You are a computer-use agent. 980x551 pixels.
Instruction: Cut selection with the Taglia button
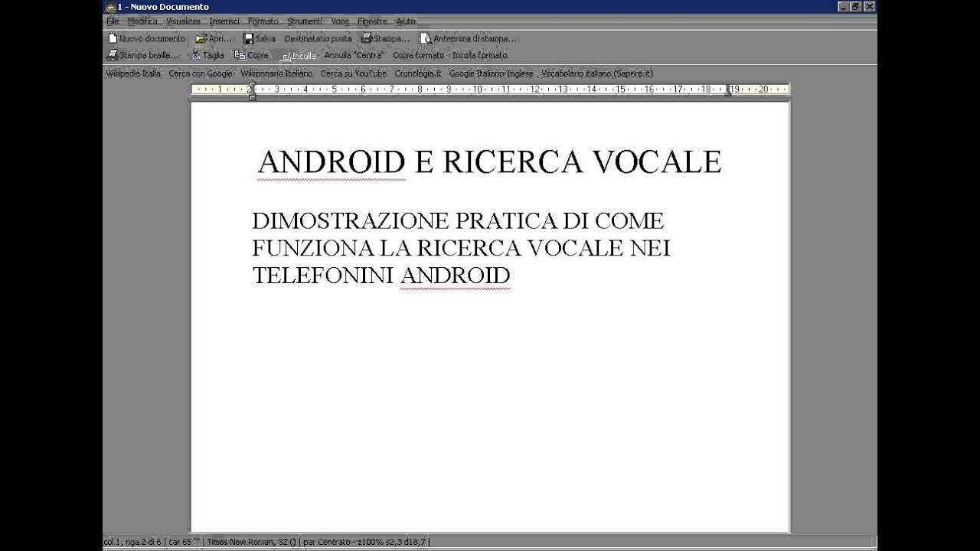(207, 55)
